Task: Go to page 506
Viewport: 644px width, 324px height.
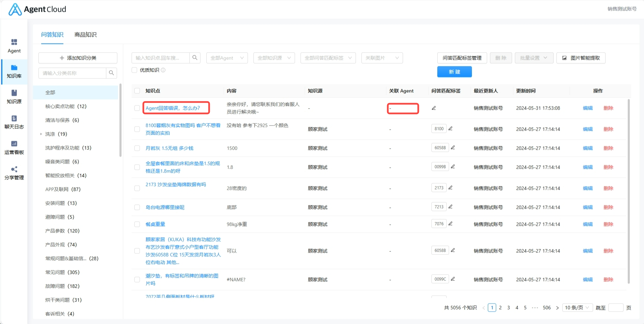Action: [547, 308]
